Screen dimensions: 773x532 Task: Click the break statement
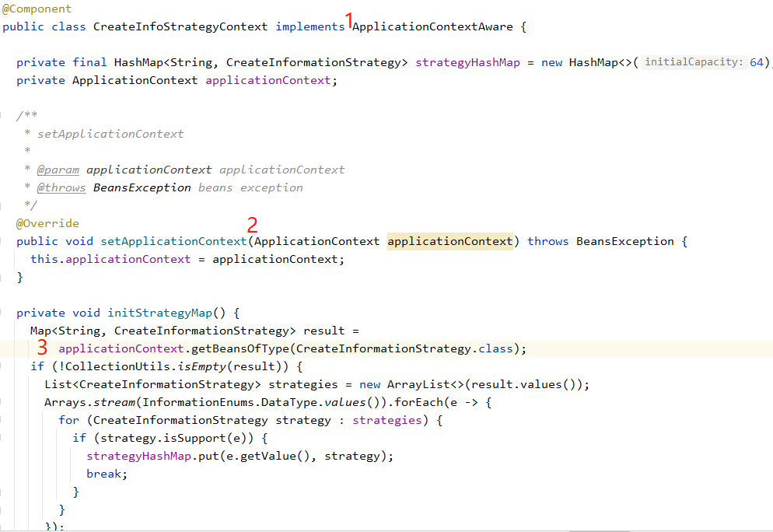coord(106,474)
